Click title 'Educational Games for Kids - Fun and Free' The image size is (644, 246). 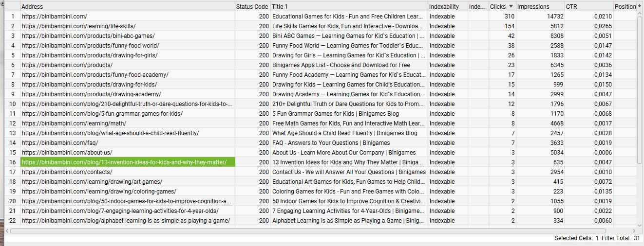(349, 17)
